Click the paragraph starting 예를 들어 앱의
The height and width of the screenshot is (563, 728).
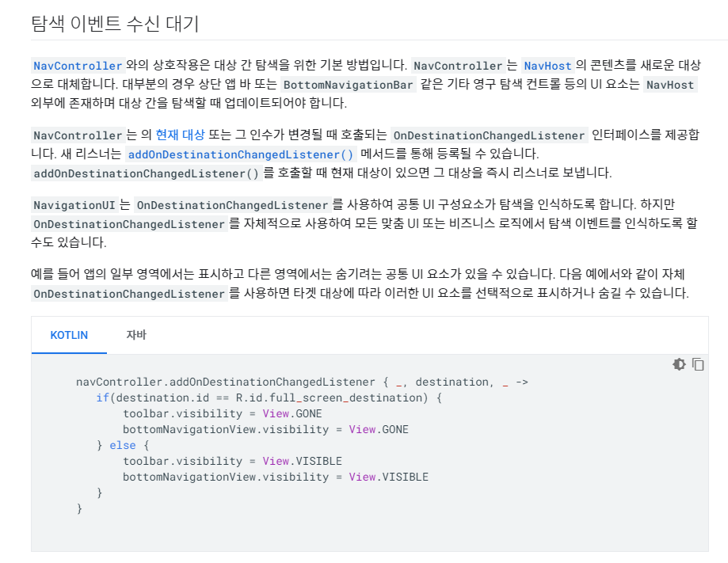pos(360,283)
